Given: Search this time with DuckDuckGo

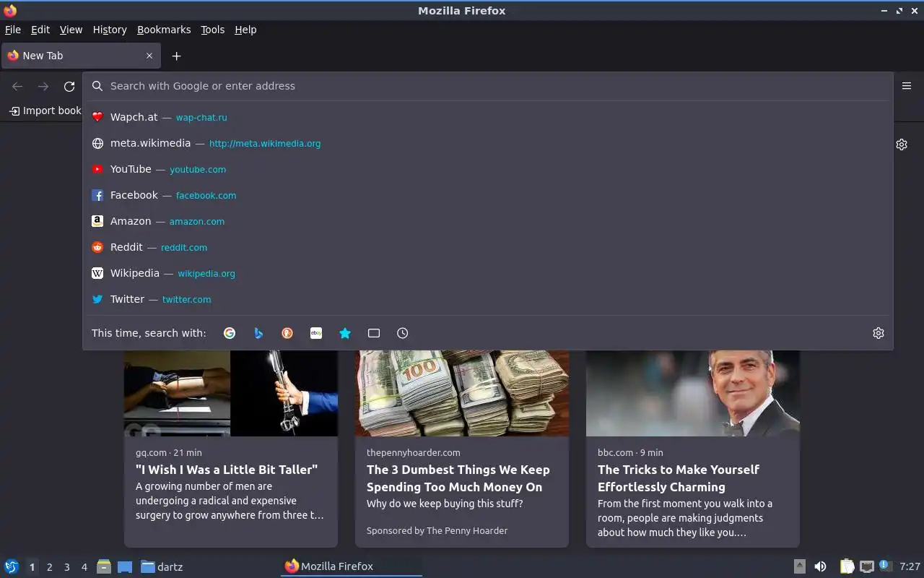Looking at the screenshot, I should pos(287,333).
